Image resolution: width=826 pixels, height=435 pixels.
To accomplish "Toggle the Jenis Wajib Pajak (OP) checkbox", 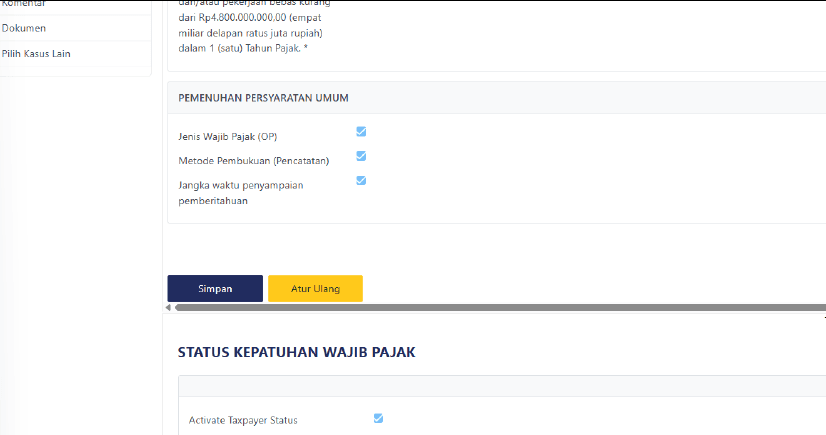I will [x=361, y=131].
